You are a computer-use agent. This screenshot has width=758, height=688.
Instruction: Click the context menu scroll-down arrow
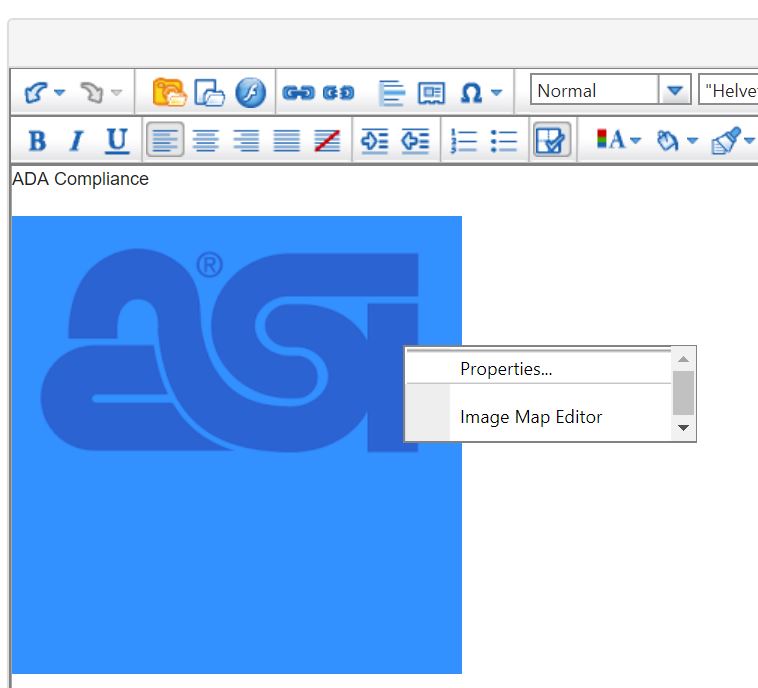point(684,427)
